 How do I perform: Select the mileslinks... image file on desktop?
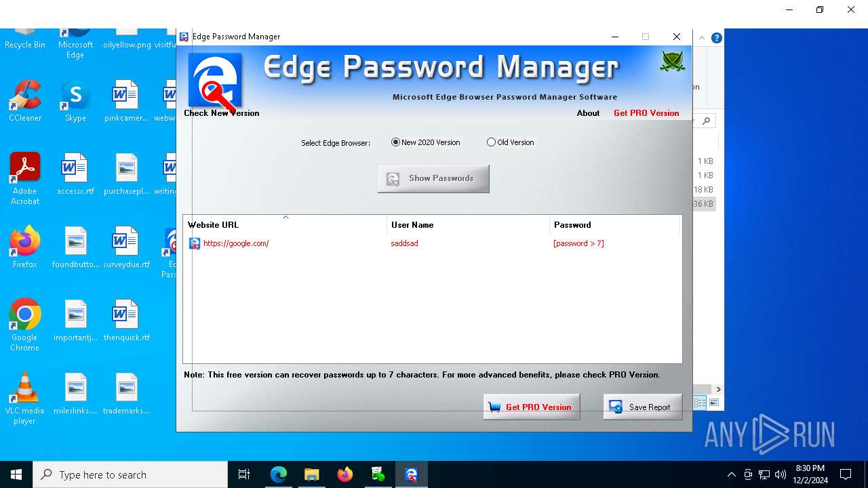[x=75, y=394]
